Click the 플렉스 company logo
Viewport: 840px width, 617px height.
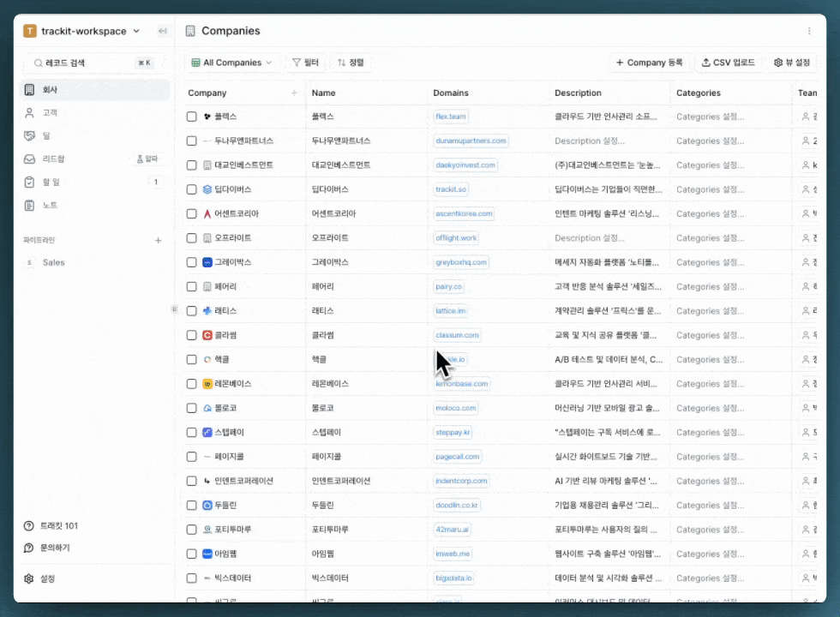(207, 117)
